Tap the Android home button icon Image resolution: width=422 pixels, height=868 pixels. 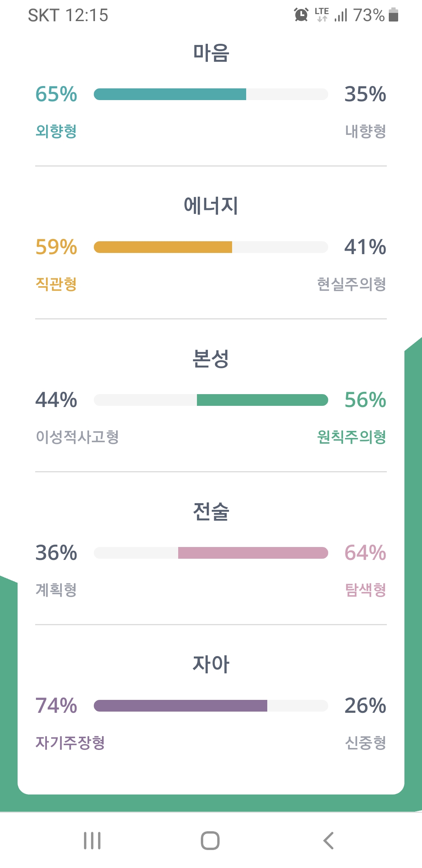click(210, 841)
